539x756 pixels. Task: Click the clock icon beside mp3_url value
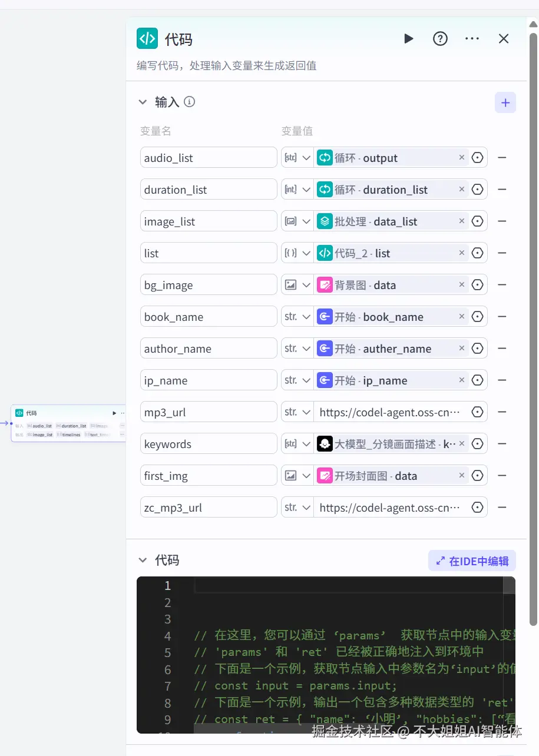click(477, 412)
